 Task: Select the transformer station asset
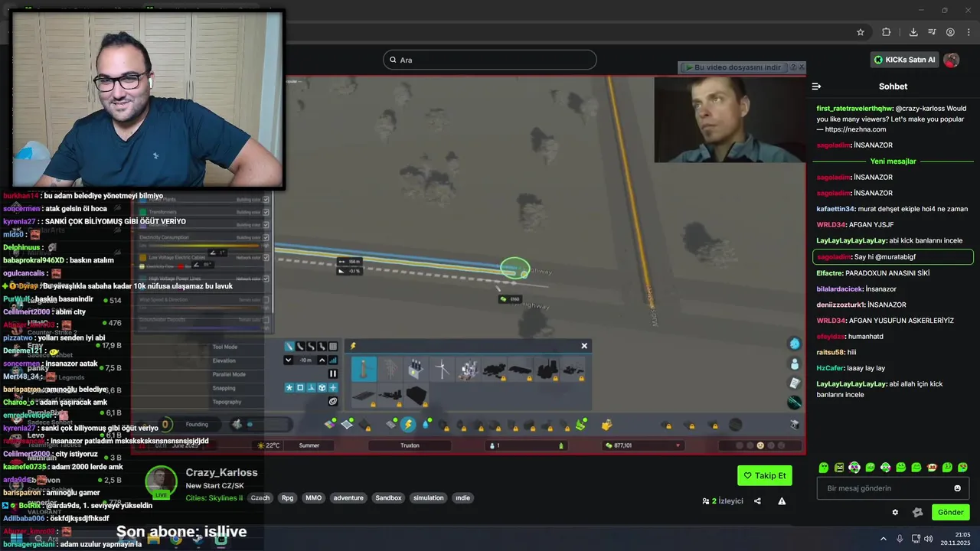416,370
